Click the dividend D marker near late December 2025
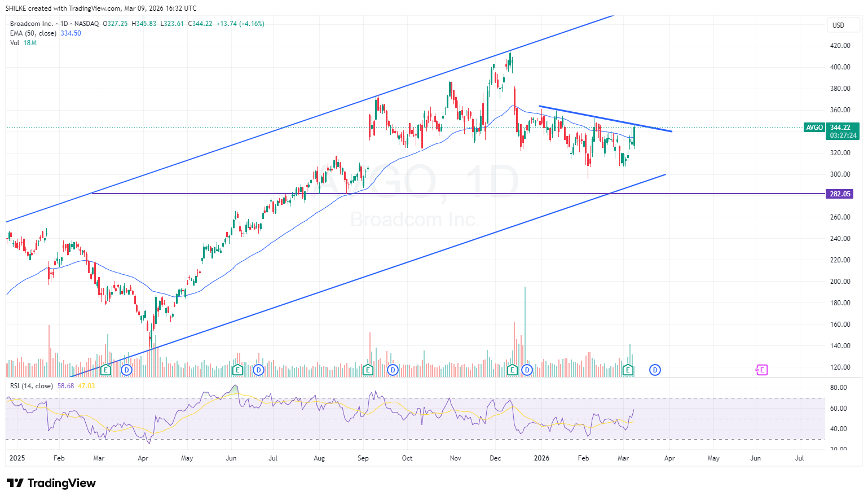 527,370
